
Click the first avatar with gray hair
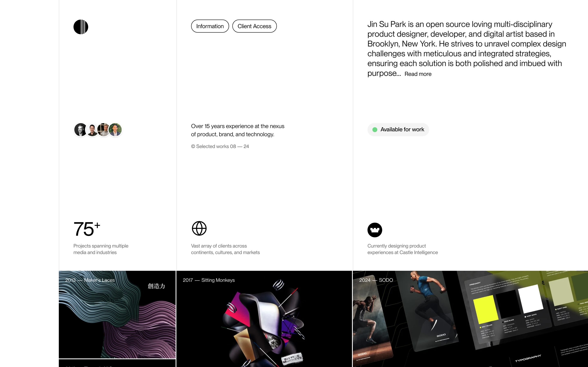pyautogui.click(x=80, y=130)
